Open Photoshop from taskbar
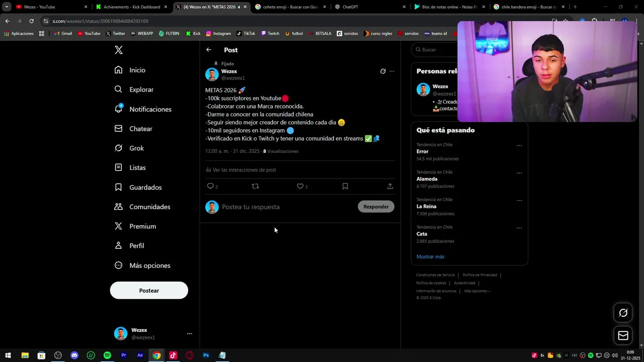The height and width of the screenshot is (362, 644). click(x=206, y=355)
